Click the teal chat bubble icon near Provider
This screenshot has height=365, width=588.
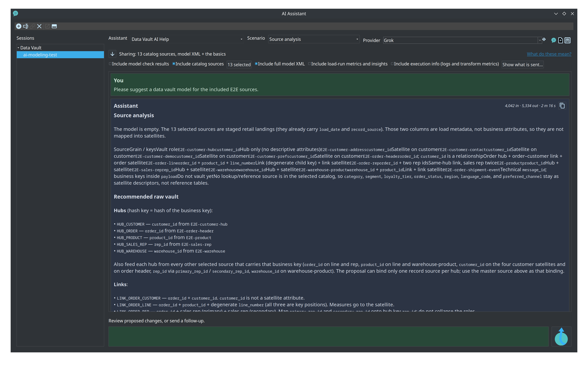(554, 40)
